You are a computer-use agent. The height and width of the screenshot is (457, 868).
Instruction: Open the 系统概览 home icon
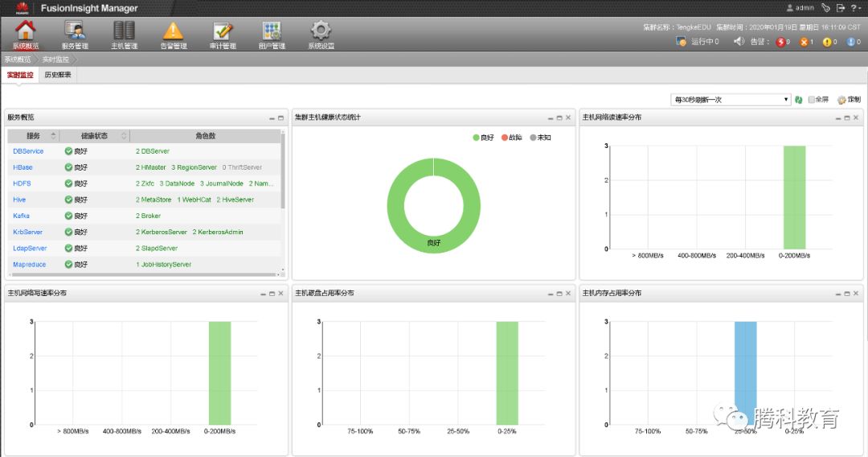pyautogui.click(x=25, y=31)
